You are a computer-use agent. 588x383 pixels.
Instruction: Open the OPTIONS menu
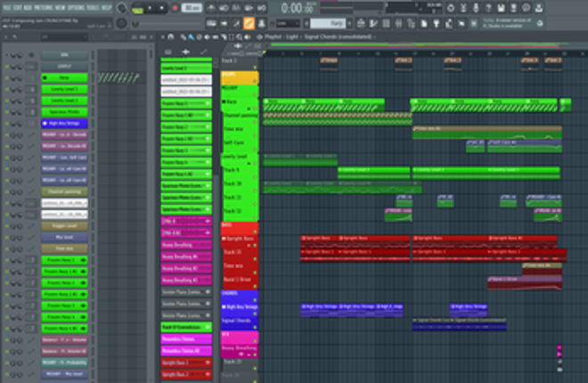[76, 7]
